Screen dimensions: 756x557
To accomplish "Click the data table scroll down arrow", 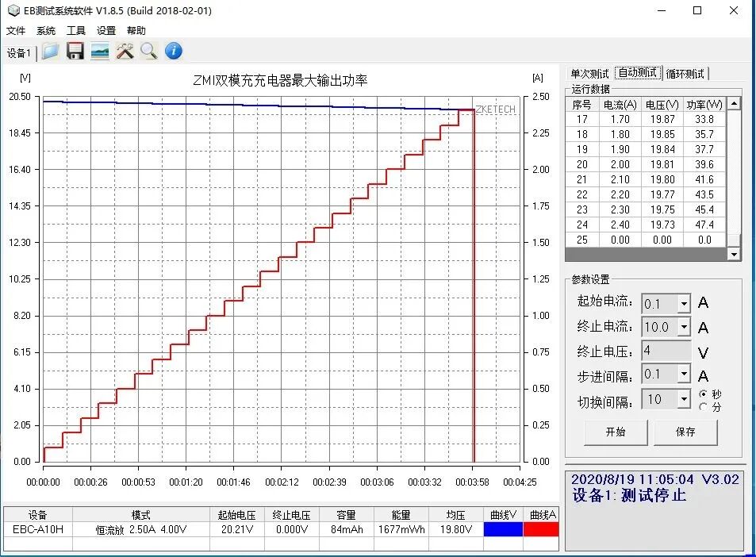I will [x=733, y=254].
